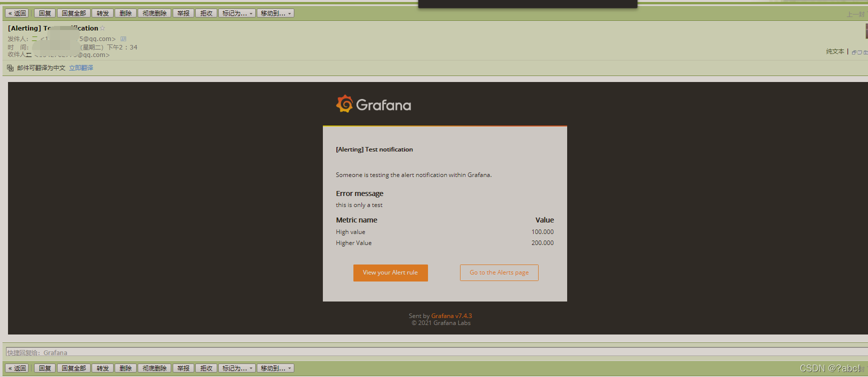Click the recipient address ending @qq.com
868x377 pixels.
(72, 55)
